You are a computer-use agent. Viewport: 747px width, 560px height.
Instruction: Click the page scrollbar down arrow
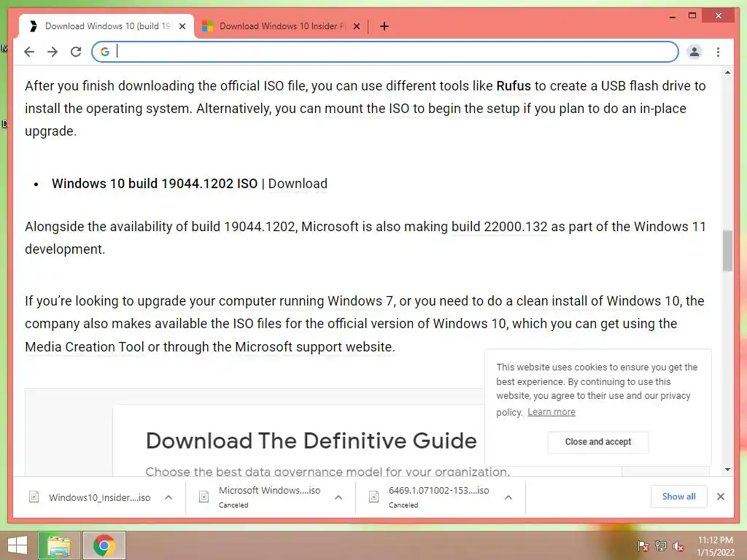(x=727, y=470)
